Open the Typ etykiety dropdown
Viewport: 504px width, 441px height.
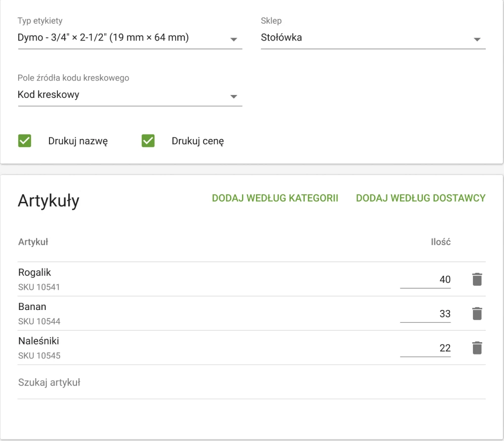[x=129, y=38]
